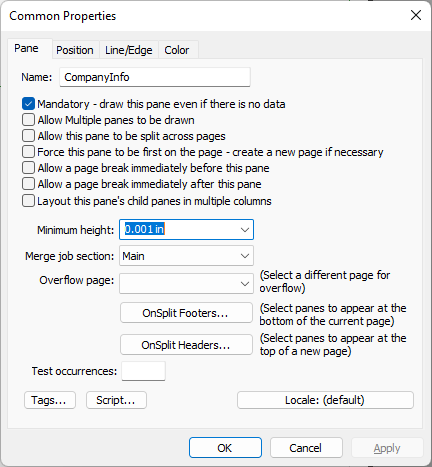Enable Layout child panes in multiple columns
This screenshot has height=467, width=432.
28,201
